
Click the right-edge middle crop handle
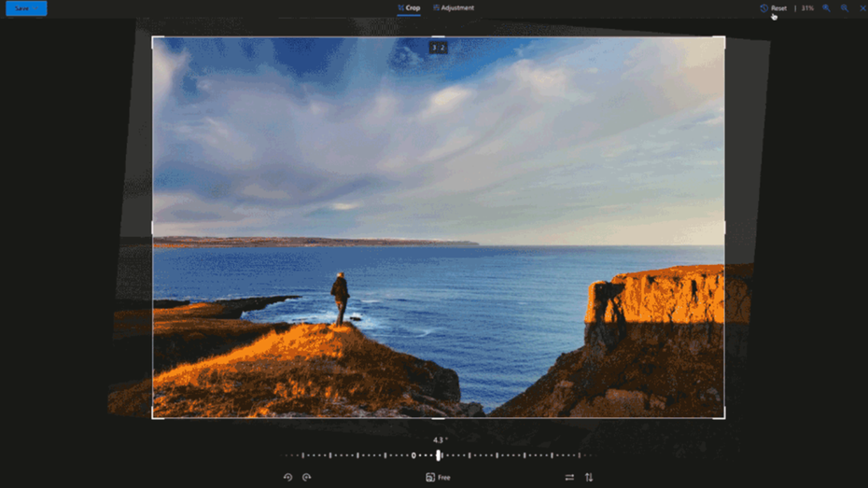[x=724, y=228]
